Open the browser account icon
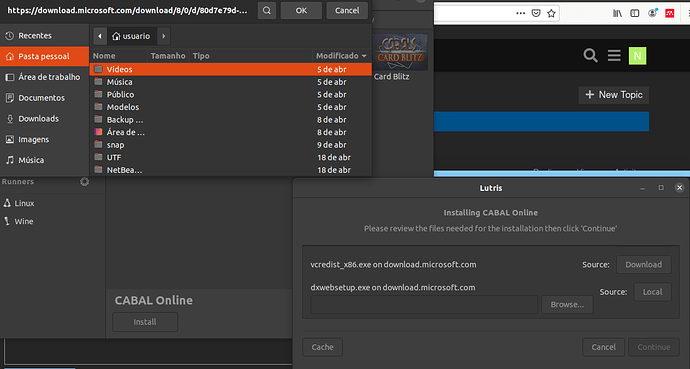Image resolution: width=690 pixels, height=369 pixels. point(653,13)
